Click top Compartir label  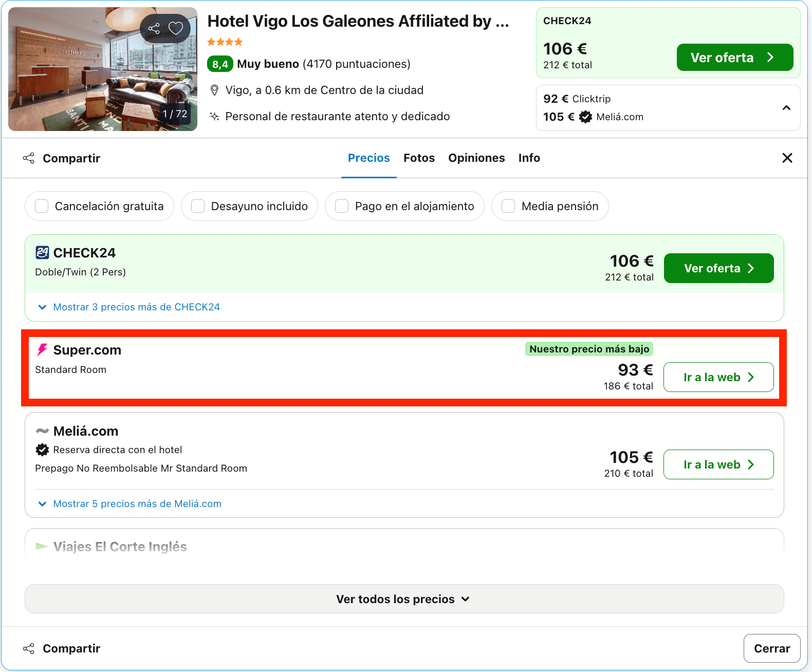coord(71,158)
